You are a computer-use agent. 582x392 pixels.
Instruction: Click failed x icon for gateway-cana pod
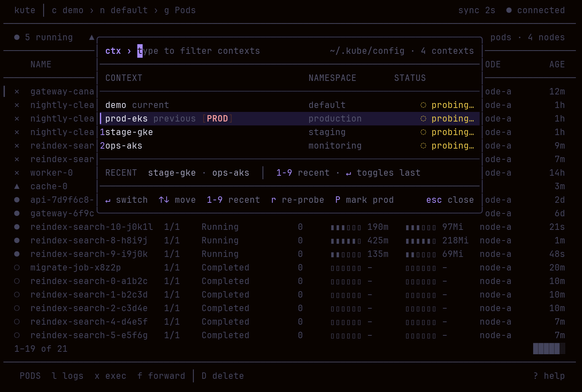point(17,92)
